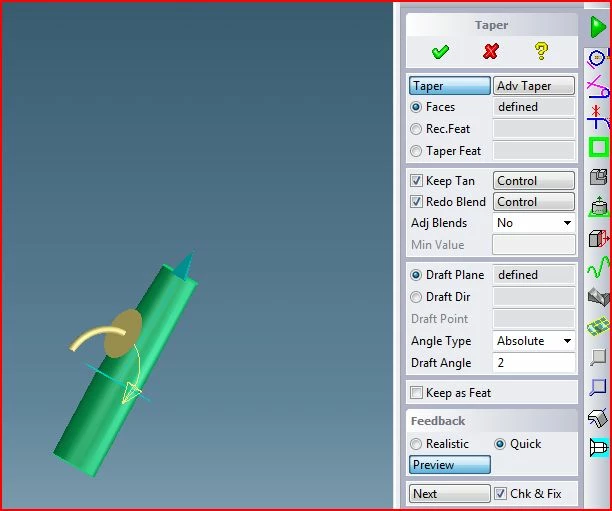
Task: Confirm the taper with the green checkmark
Action: coord(440,52)
